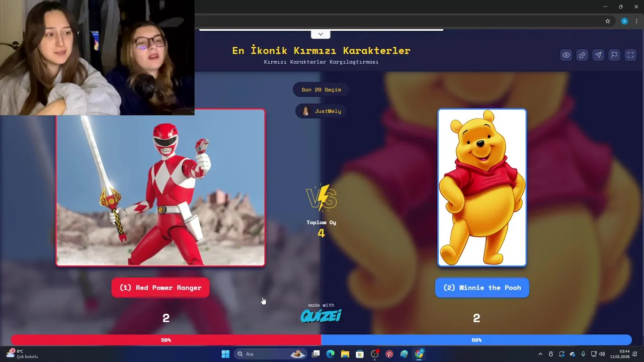Open the Quizei logo link

pyautogui.click(x=321, y=316)
